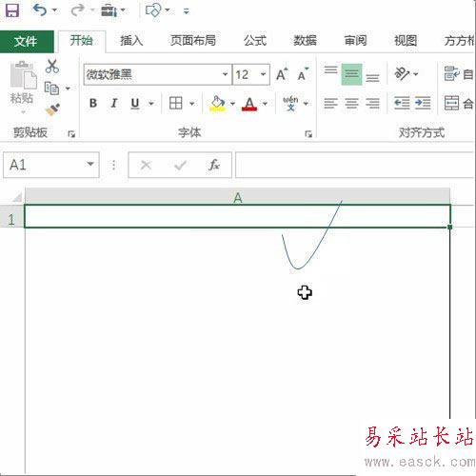The image size is (476, 476).
Task: Click into the formula bar input
Action: (355, 165)
